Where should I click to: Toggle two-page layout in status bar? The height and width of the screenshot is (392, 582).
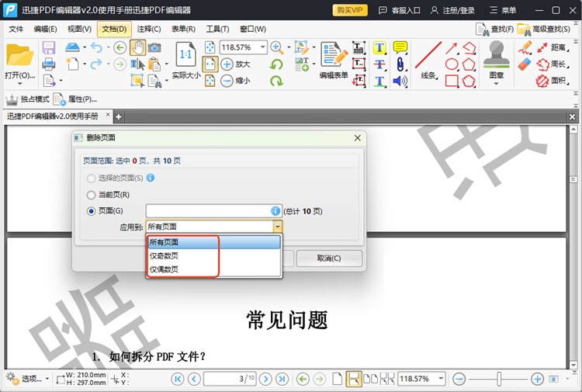click(x=370, y=379)
